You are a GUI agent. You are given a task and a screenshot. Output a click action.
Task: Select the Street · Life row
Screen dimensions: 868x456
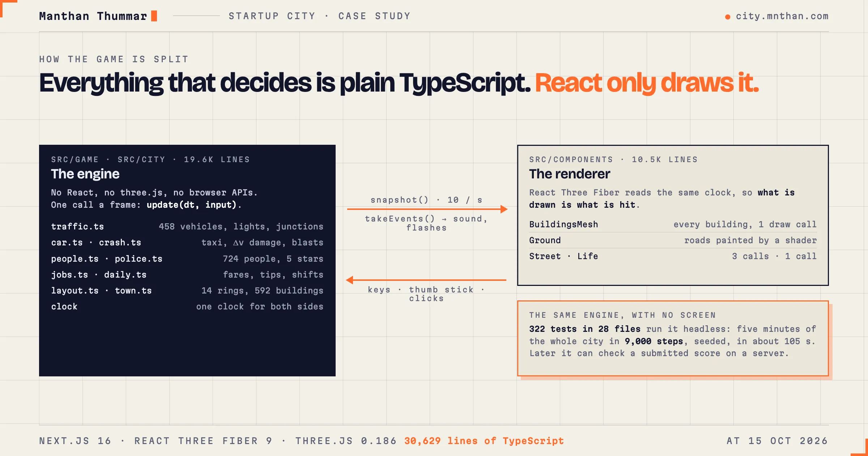(673, 256)
